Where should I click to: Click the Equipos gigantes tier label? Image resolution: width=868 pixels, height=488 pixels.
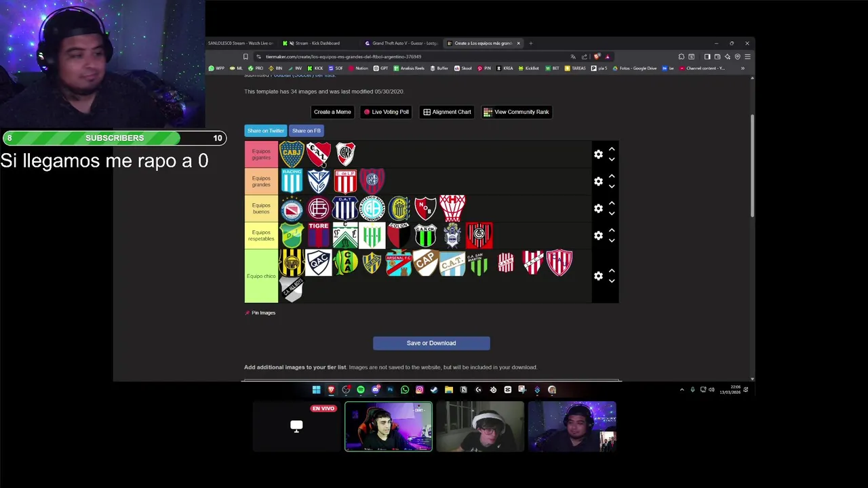[x=261, y=155]
